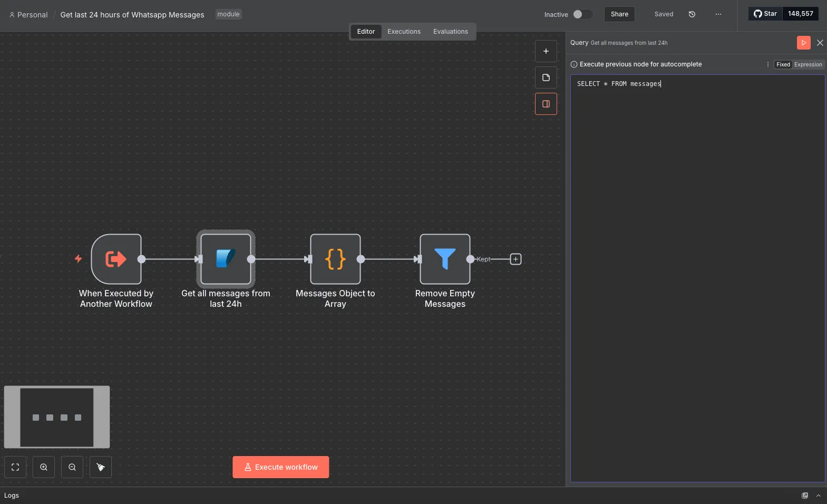Expand the Logs panel with chevron
The height and width of the screenshot is (504, 827).
[x=819, y=496]
